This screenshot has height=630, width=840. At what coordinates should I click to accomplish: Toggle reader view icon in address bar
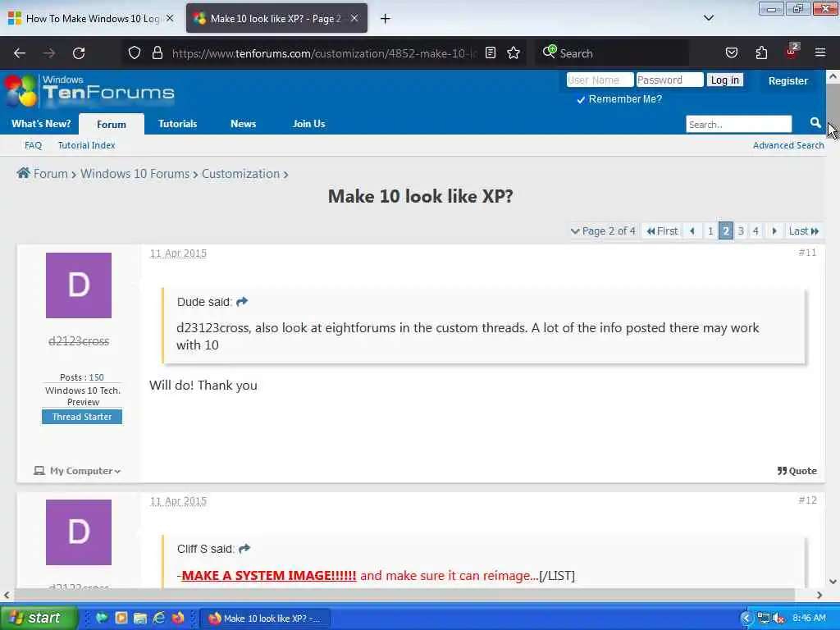click(491, 52)
